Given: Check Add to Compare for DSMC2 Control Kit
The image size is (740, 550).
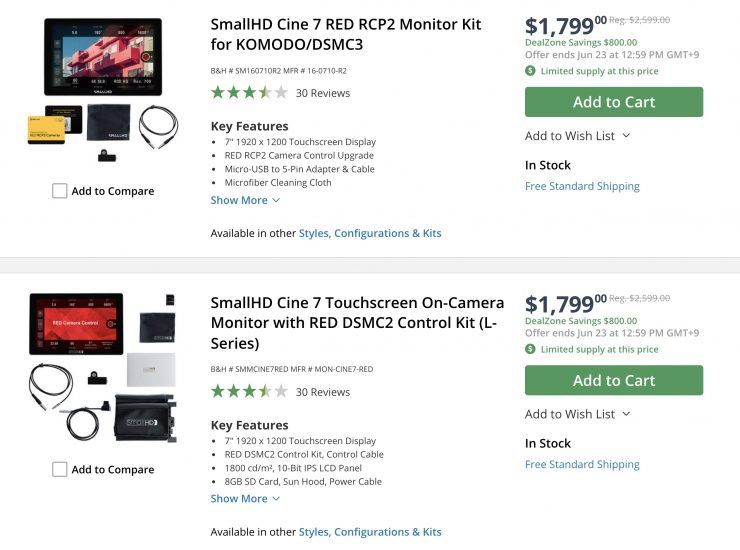Looking at the screenshot, I should coord(60,469).
